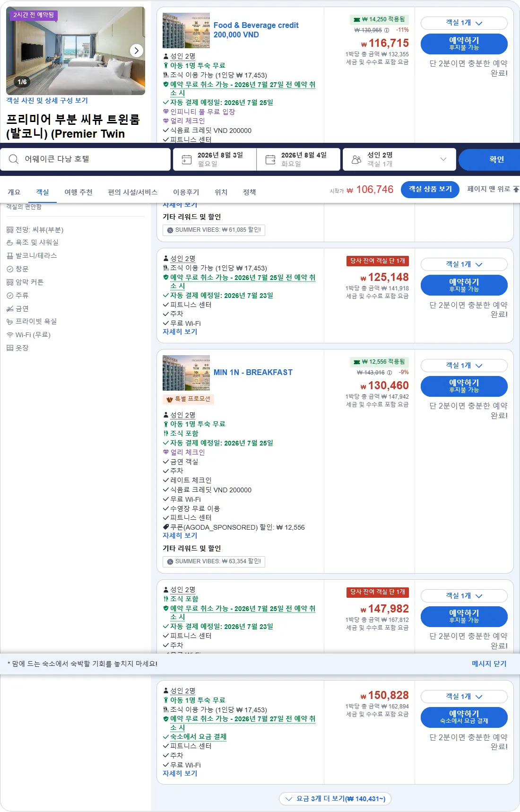Close the message via 메시지 닫기
The width and height of the screenshot is (520, 812).
point(489,664)
